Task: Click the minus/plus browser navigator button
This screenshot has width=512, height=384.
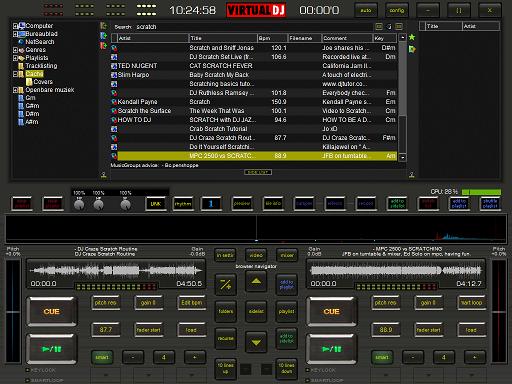Action: (226, 284)
